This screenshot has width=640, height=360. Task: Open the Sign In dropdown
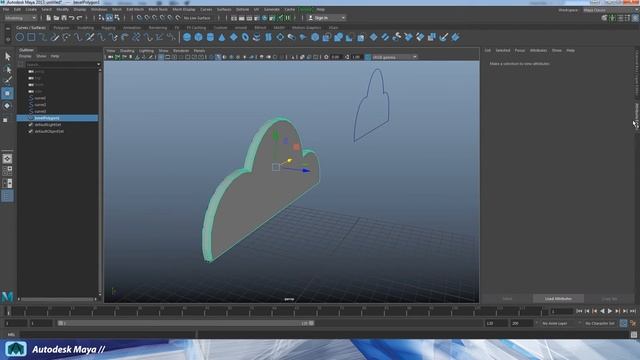[x=327, y=18]
